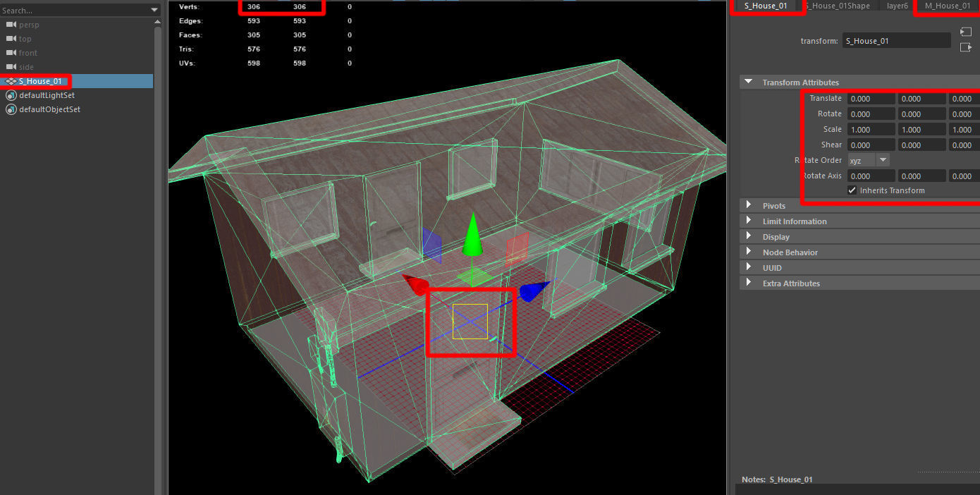The image size is (980, 495).
Task: Grab the red X-axis move manipulator cone
Action: pos(416,285)
